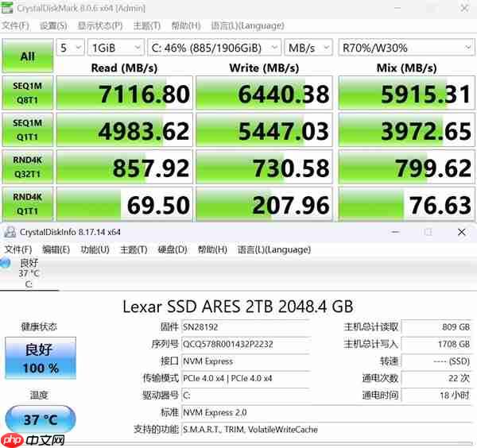This screenshot has height=448, width=477.
Task: Close the CrystalDiskMark window
Action: [x=464, y=8]
